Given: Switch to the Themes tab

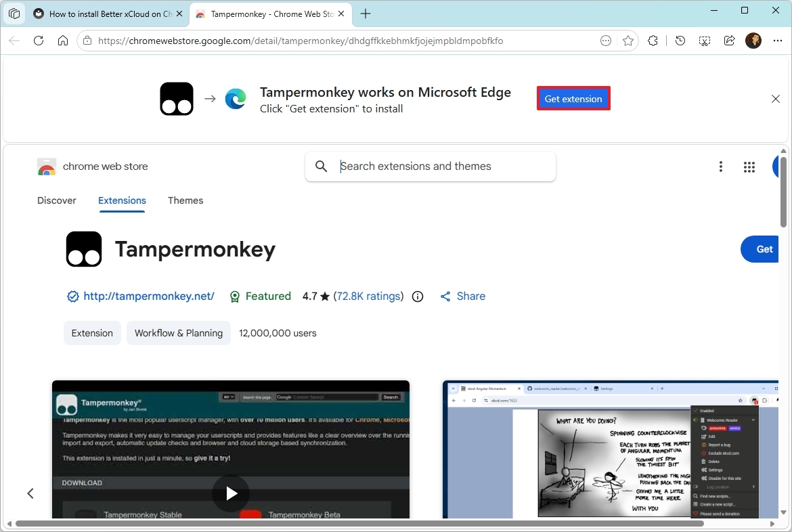Looking at the screenshot, I should (185, 200).
